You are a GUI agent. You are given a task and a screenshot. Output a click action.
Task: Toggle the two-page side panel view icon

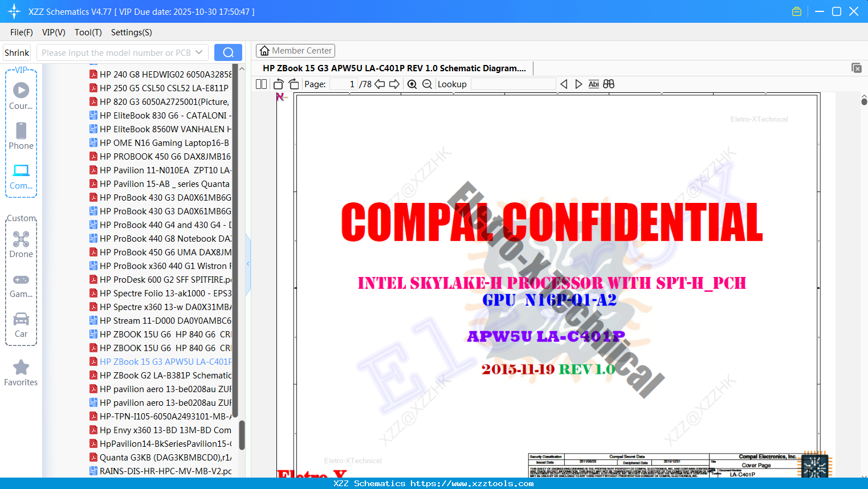[x=261, y=84]
